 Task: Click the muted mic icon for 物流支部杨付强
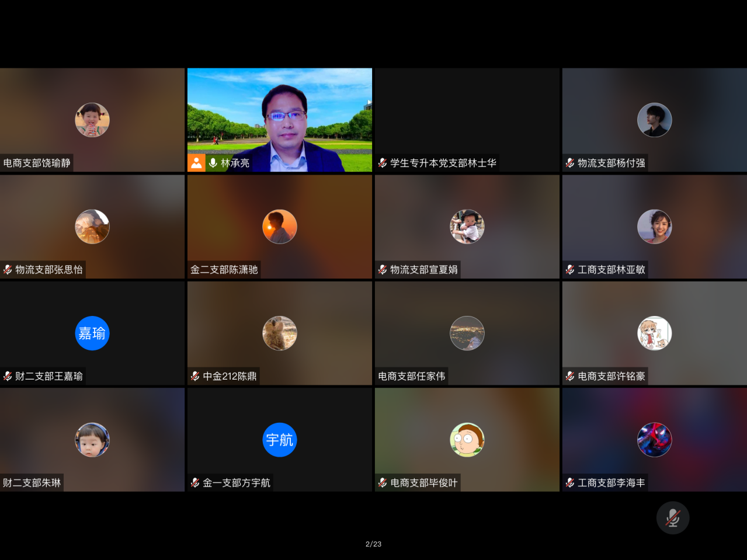(x=570, y=163)
